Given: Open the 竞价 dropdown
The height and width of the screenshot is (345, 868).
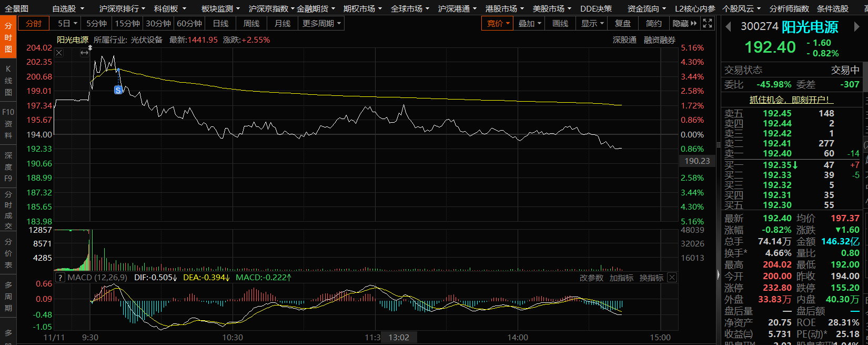Looking at the screenshot, I should (x=498, y=24).
